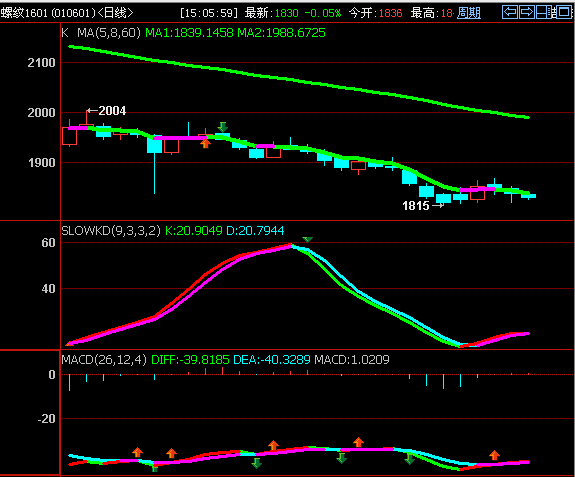Toggle the split panel layout icon

pyautogui.click(x=545, y=12)
